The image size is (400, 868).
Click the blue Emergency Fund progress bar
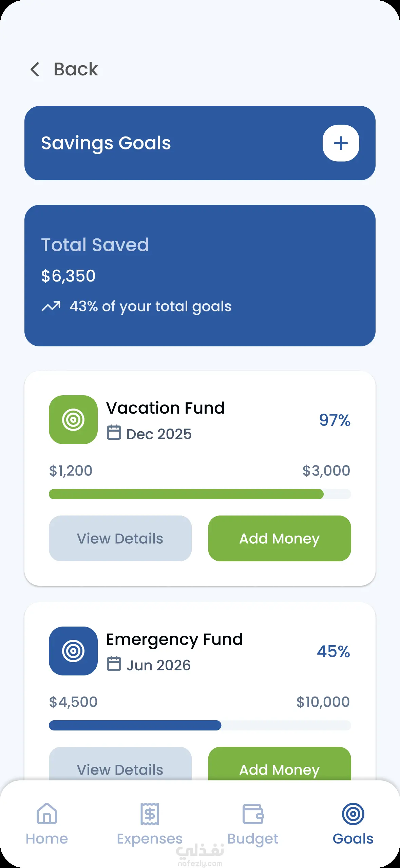135,725
